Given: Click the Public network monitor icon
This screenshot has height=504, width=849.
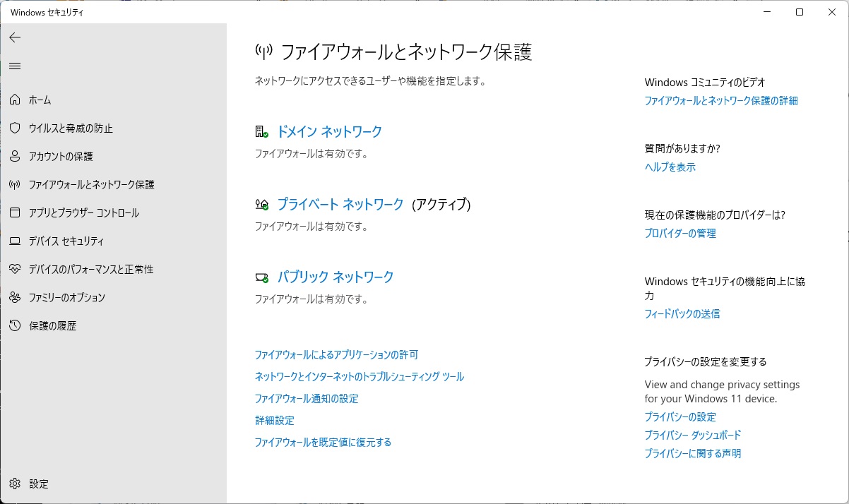Looking at the screenshot, I should pyautogui.click(x=260, y=276).
